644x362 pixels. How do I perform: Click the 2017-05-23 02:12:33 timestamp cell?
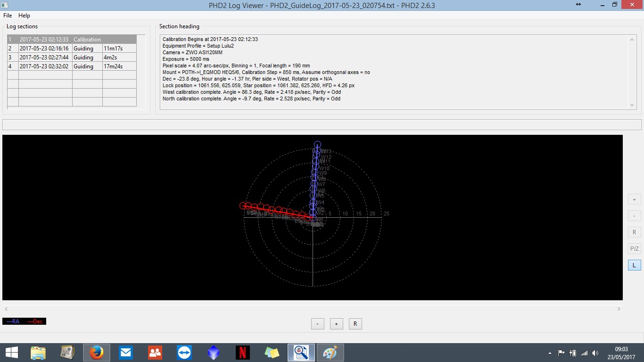point(44,40)
